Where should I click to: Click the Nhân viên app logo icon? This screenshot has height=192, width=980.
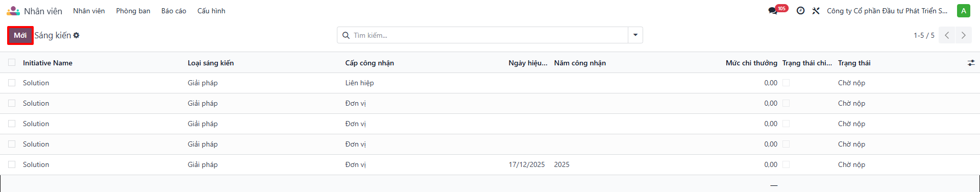(13, 11)
